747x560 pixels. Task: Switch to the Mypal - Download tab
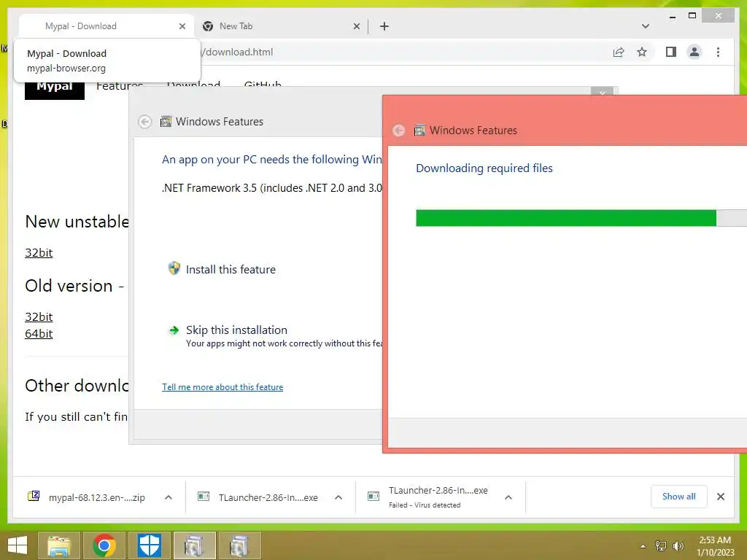[107, 26]
